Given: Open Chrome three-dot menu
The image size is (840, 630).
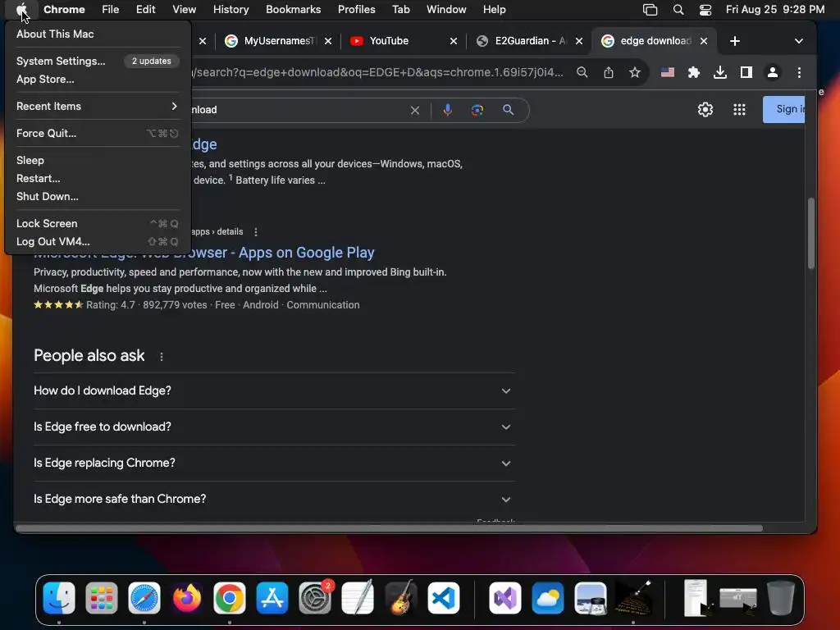Looking at the screenshot, I should [x=799, y=72].
